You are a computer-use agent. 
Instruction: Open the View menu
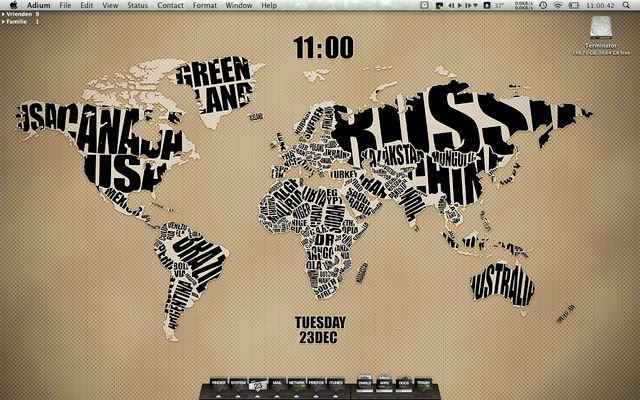pyautogui.click(x=110, y=5)
